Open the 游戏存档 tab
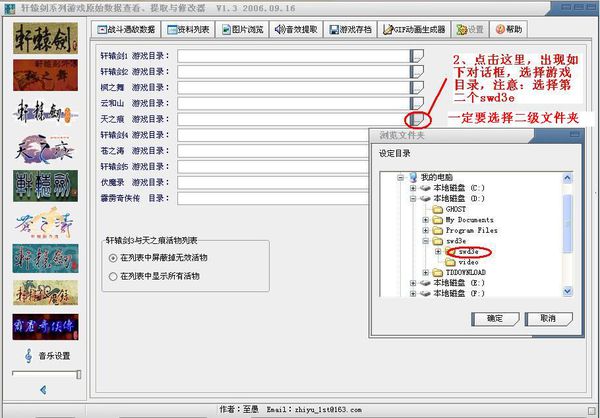The image size is (600, 418). (351, 29)
